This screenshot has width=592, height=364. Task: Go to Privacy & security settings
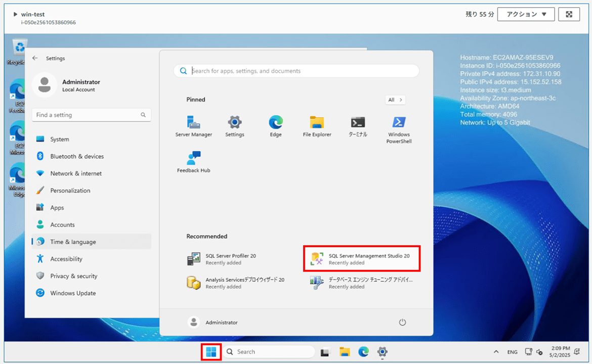[92, 276]
